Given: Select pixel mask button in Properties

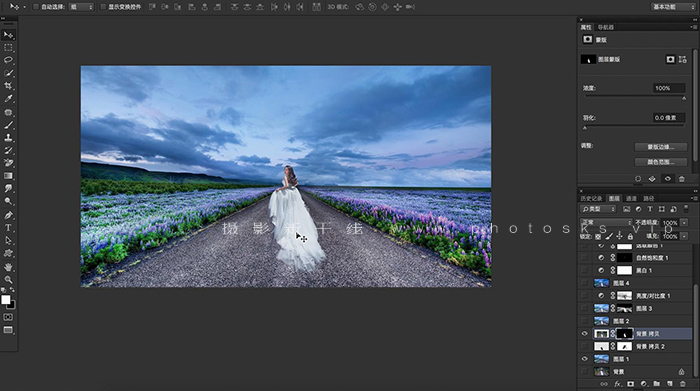Looking at the screenshot, I should (x=670, y=59).
